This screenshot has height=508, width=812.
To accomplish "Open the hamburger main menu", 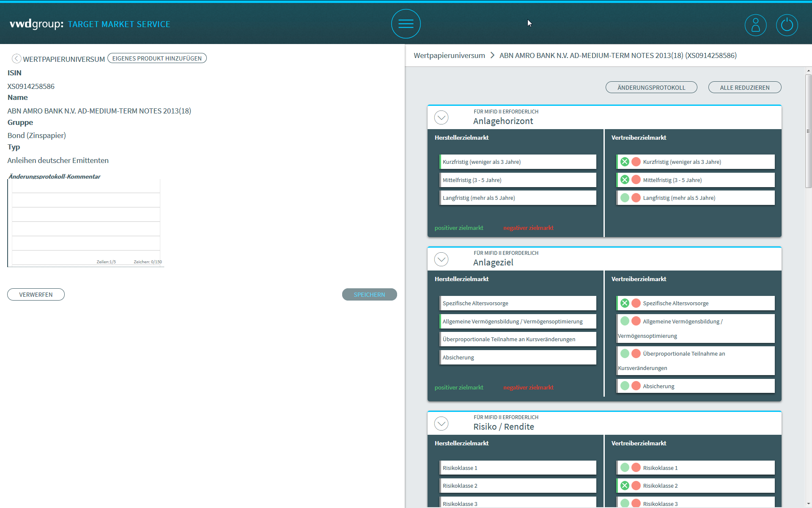I will coord(406,24).
